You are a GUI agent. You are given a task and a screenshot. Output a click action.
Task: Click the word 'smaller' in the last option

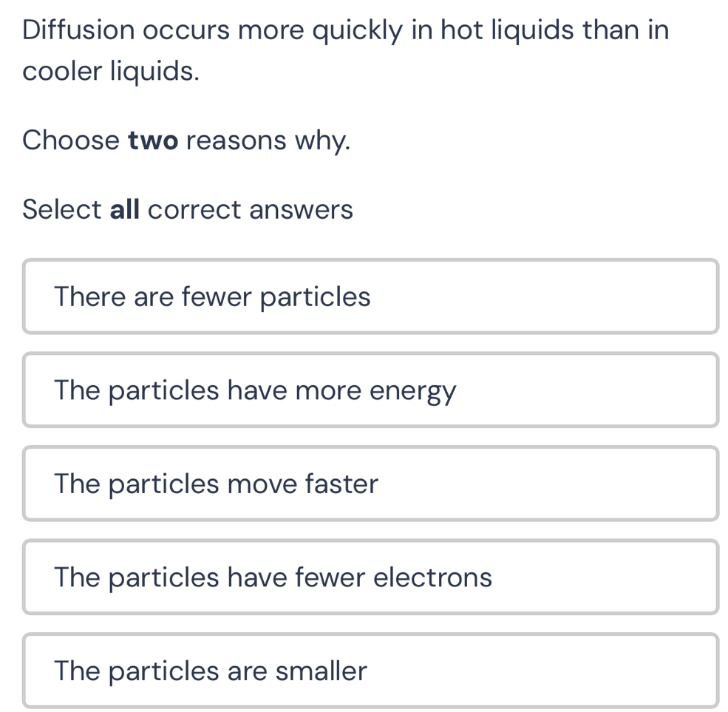pos(321,671)
